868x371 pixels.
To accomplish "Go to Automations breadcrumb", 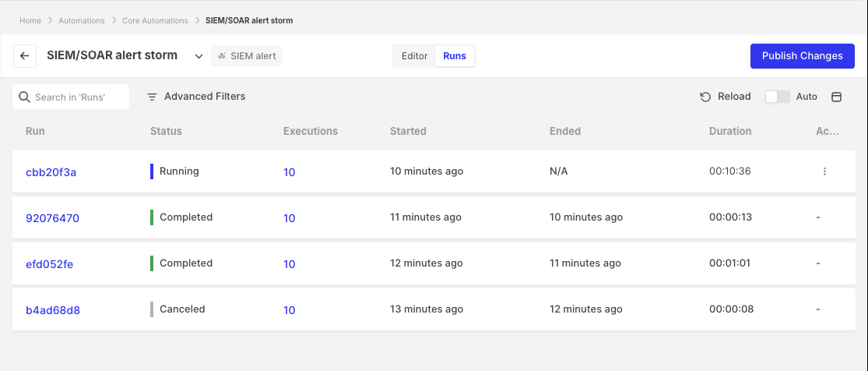I will point(82,20).
